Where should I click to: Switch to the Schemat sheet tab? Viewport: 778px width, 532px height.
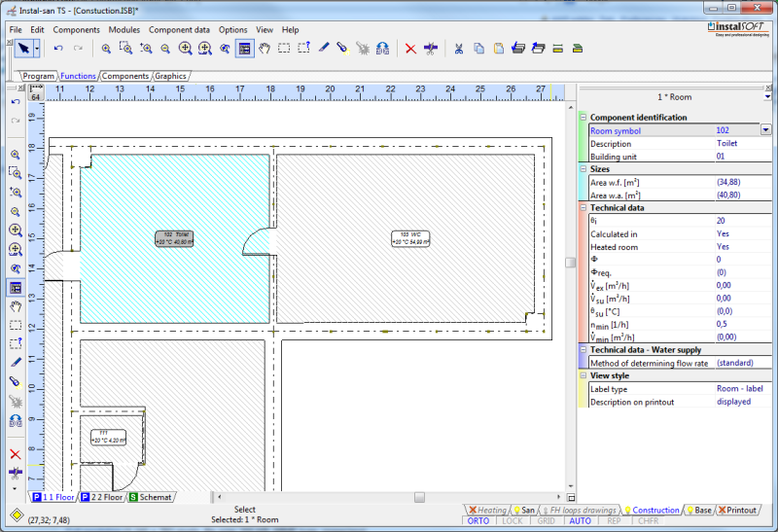coord(151,497)
